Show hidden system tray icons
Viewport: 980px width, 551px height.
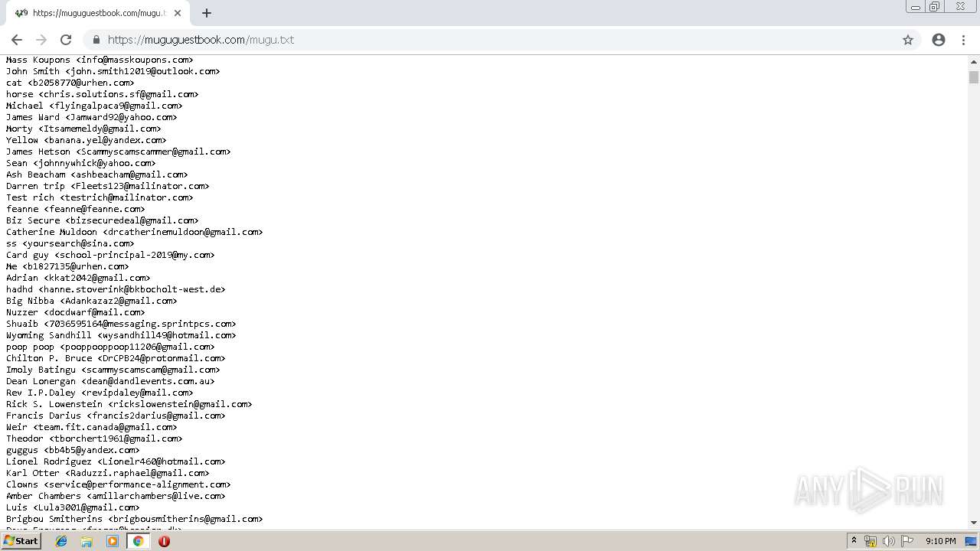pos(854,541)
